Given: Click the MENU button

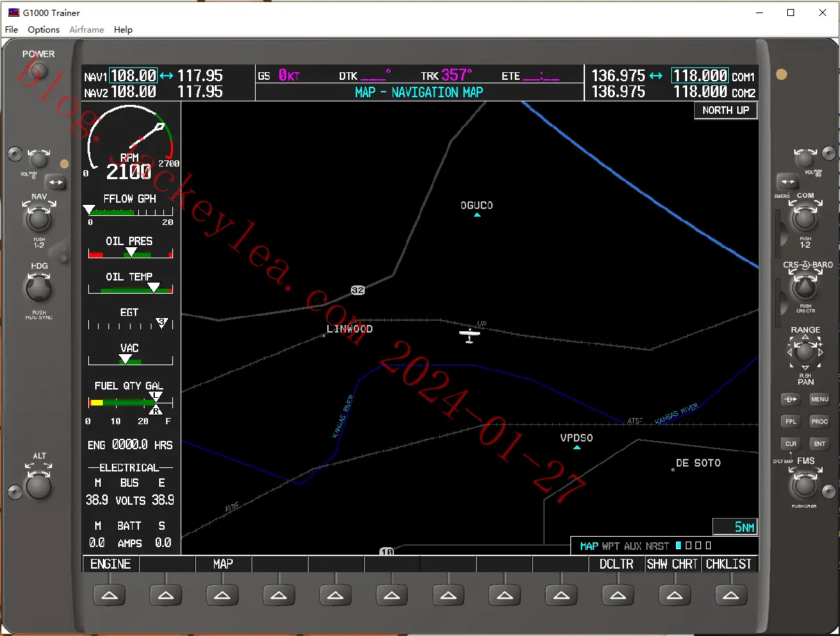Looking at the screenshot, I should coord(819,399).
